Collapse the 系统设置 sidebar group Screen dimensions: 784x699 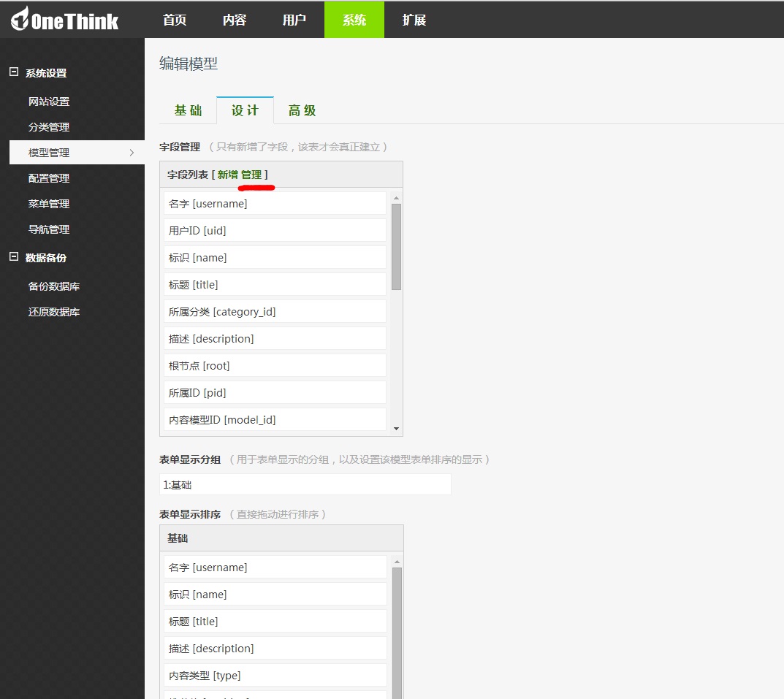click(14, 72)
